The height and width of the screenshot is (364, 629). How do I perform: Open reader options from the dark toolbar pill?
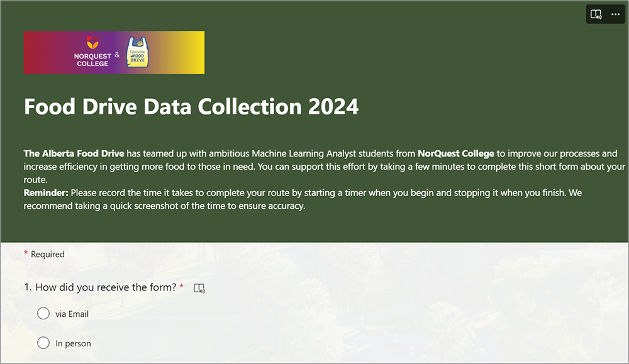596,14
